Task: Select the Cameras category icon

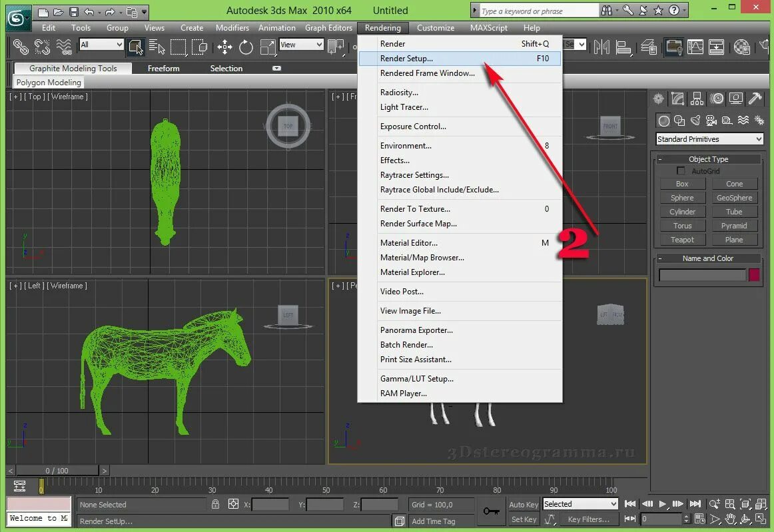Action: 711,121
